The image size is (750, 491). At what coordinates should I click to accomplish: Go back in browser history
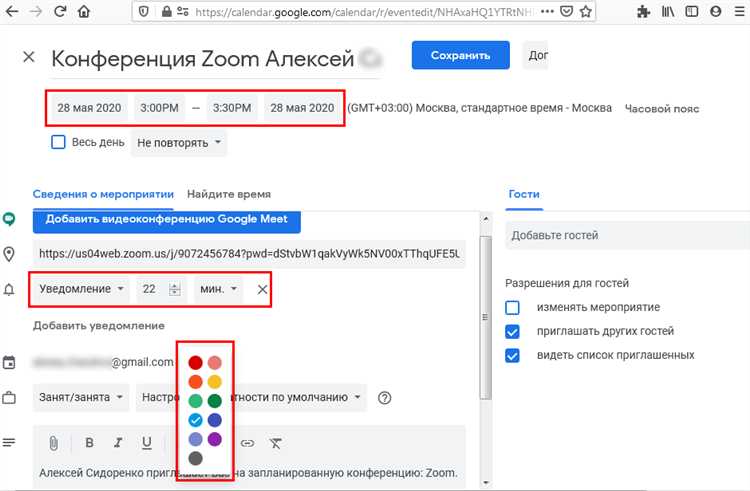coord(11,11)
